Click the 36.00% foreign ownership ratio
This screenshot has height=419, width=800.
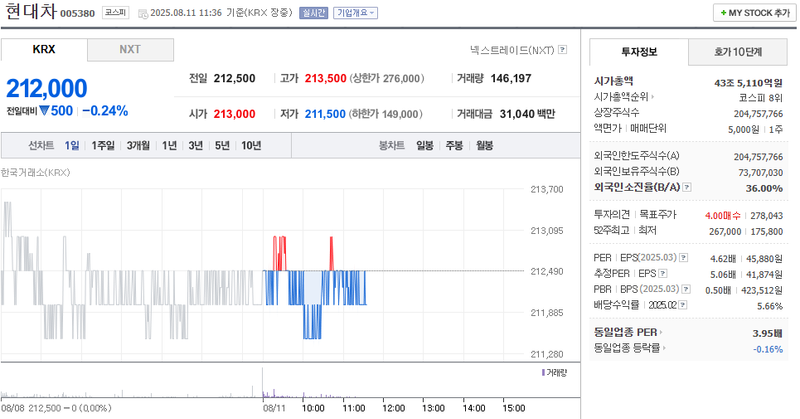click(x=764, y=188)
